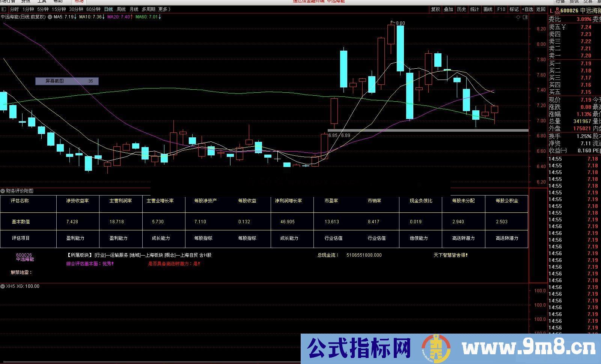
Task: Click the 卖一 price 7.20
Action: (x=586, y=56)
